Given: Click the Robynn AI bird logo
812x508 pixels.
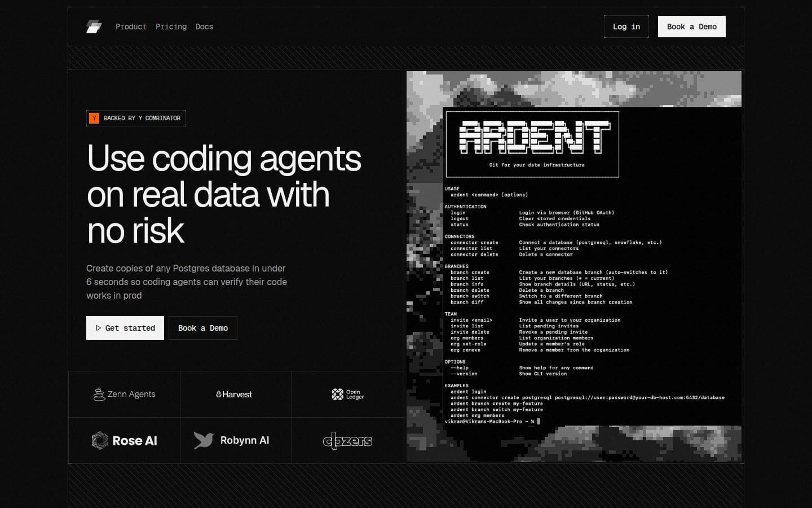Looking at the screenshot, I should click(204, 440).
